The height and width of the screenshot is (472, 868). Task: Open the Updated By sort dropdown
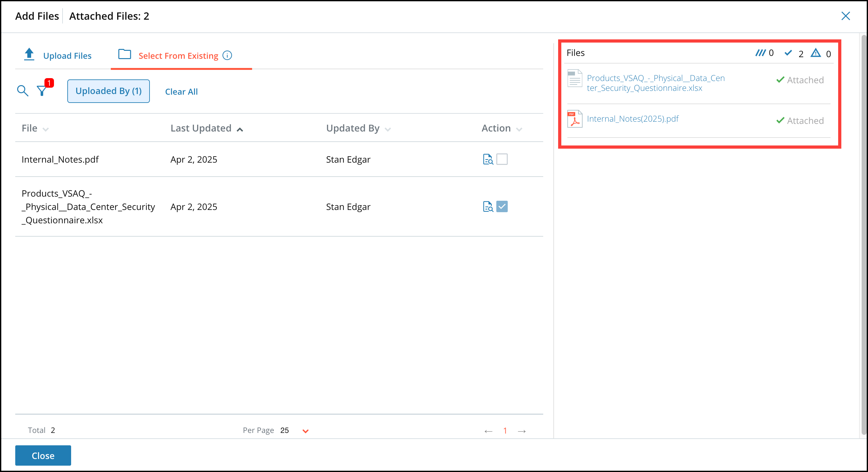(x=388, y=129)
